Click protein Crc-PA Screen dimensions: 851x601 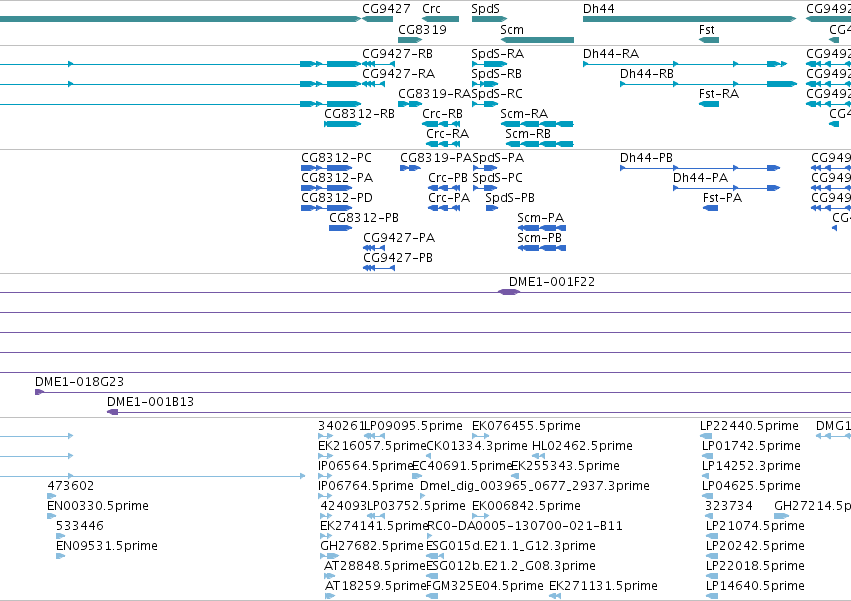click(x=444, y=208)
